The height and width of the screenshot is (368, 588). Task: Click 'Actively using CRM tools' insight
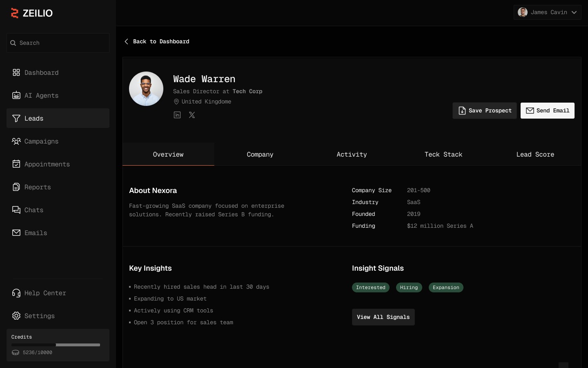click(174, 310)
